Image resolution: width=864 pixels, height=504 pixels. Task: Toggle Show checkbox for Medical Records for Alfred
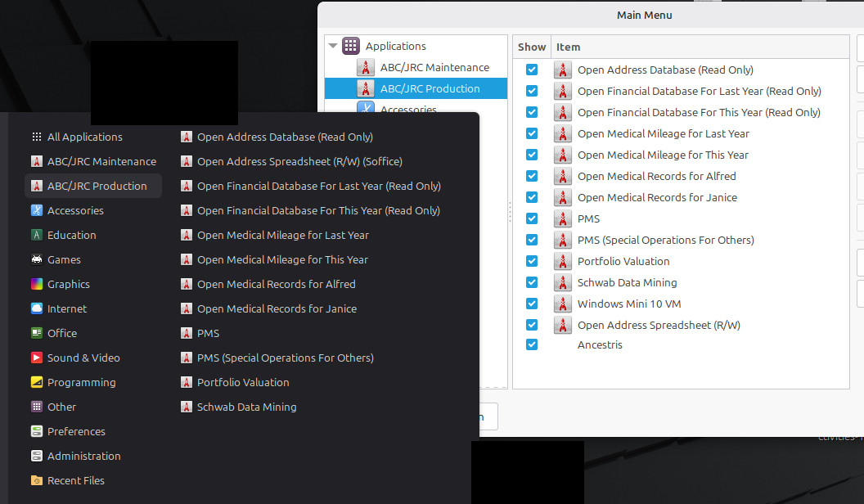coord(532,176)
